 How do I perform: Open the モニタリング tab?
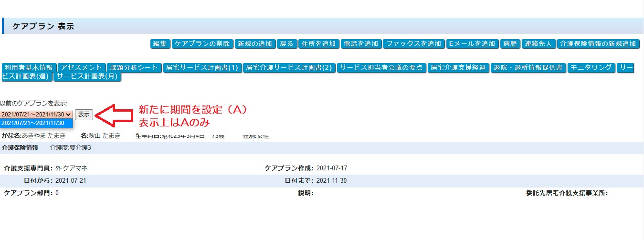591,68
